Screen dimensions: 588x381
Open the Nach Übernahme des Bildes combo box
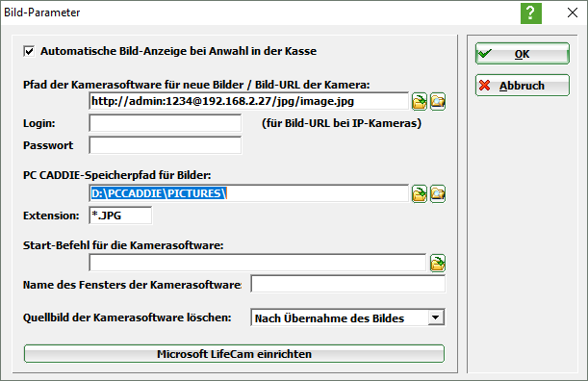pos(347,317)
